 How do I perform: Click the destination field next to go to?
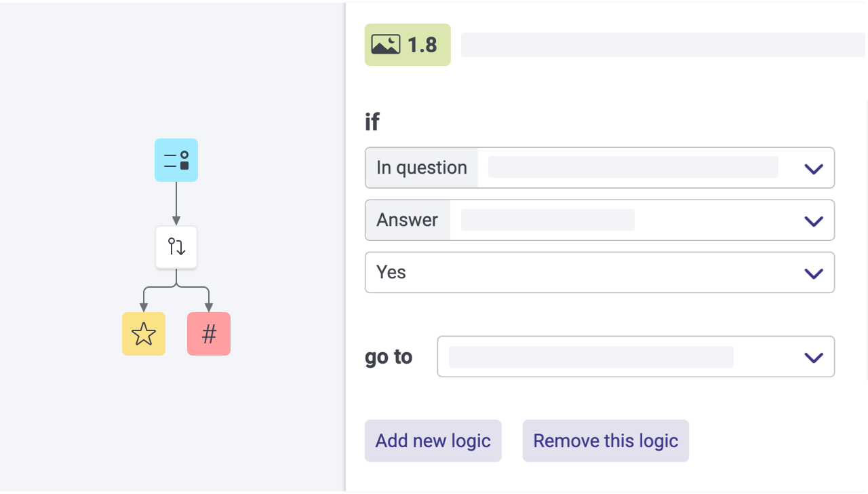click(x=590, y=356)
